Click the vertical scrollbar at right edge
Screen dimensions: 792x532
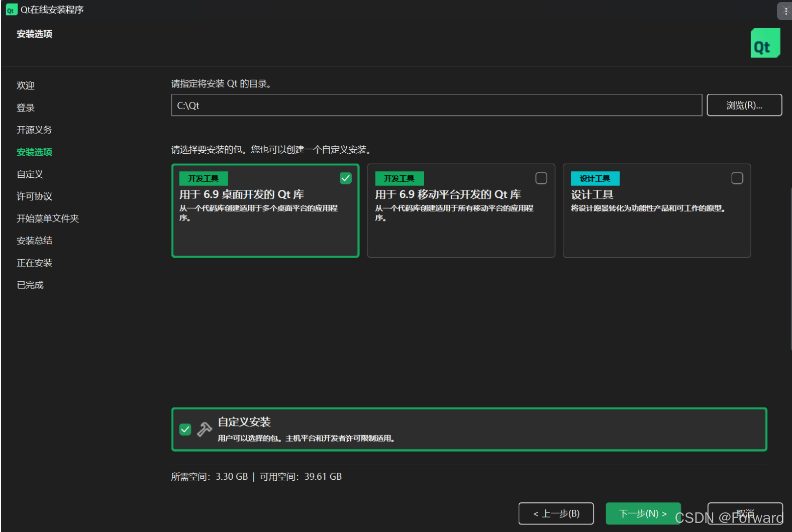pos(790,269)
